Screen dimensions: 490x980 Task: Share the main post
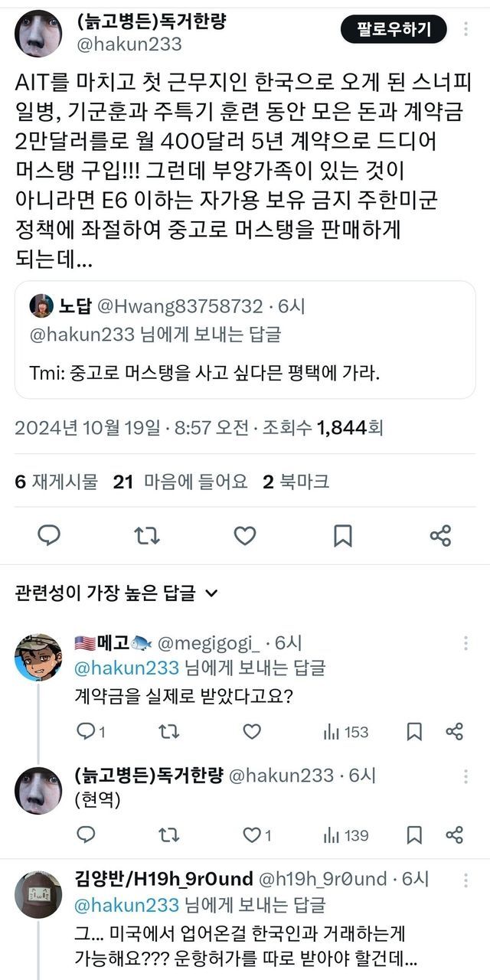pos(440,535)
